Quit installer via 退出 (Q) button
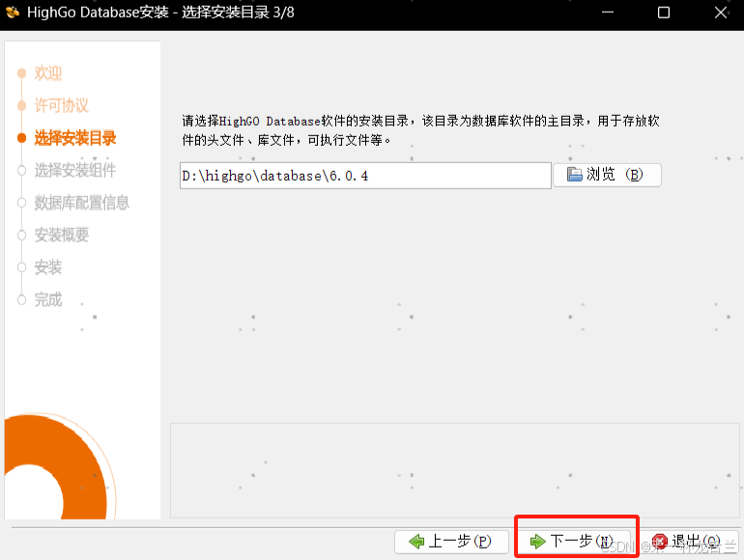This screenshot has height=560, width=744. point(691,541)
